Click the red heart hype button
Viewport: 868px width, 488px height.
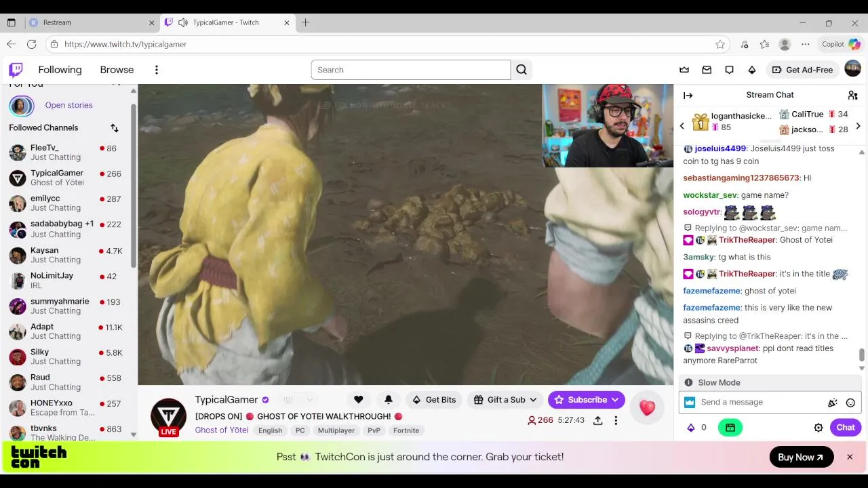tap(647, 407)
